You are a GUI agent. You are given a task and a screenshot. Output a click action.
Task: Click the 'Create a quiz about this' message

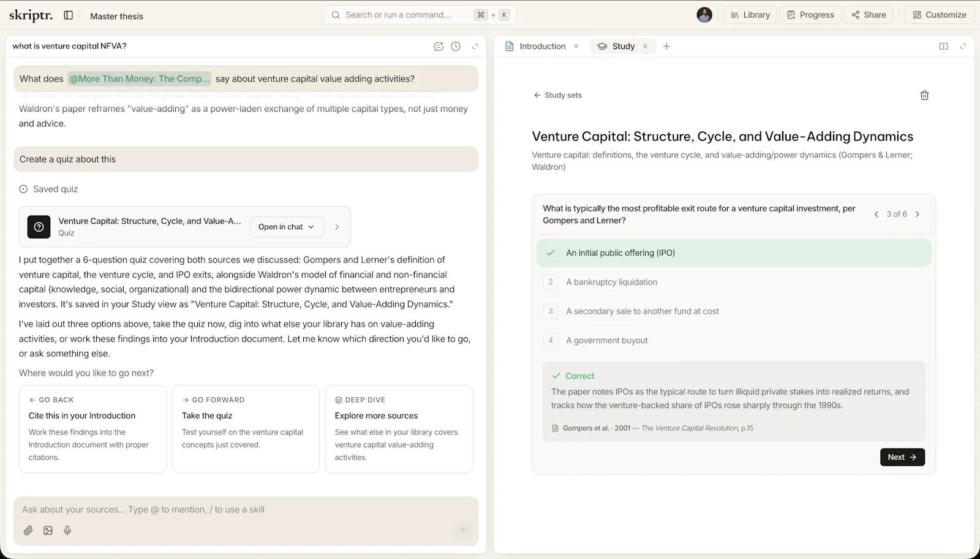[x=246, y=159]
